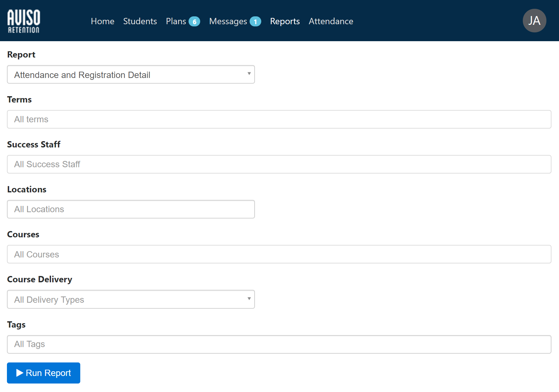The image size is (559, 392).
Task: Open the Report type dropdown
Action: point(131,75)
